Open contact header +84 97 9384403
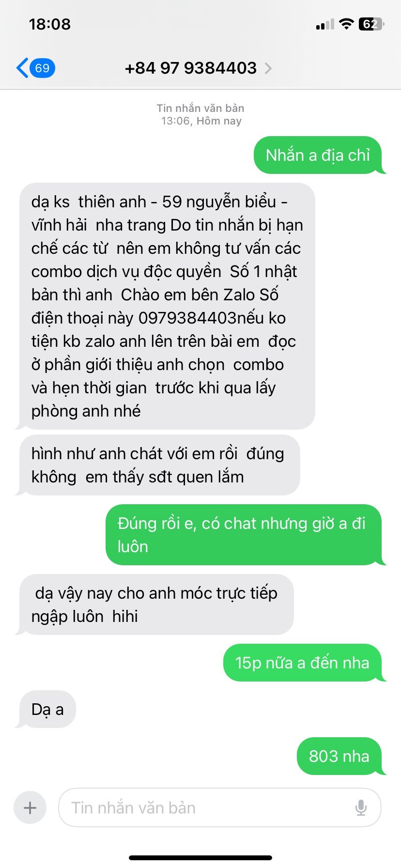 coord(191,68)
